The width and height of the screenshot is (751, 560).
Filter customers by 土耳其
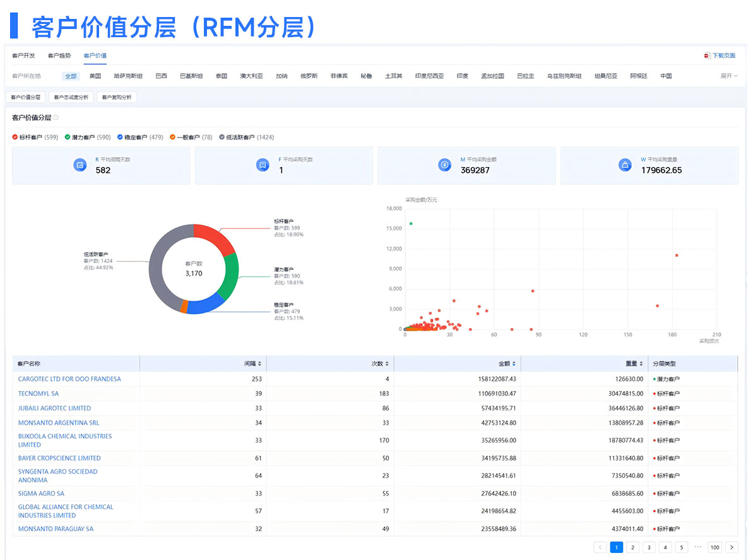point(394,76)
